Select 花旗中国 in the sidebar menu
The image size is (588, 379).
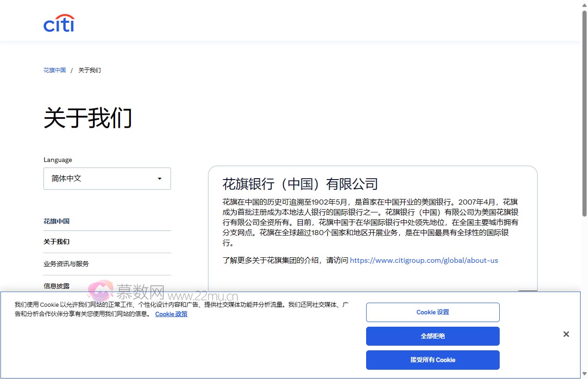(56, 221)
